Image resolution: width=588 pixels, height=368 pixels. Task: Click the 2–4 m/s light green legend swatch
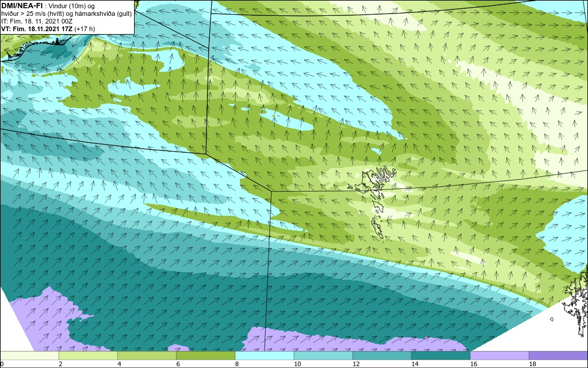click(x=88, y=356)
